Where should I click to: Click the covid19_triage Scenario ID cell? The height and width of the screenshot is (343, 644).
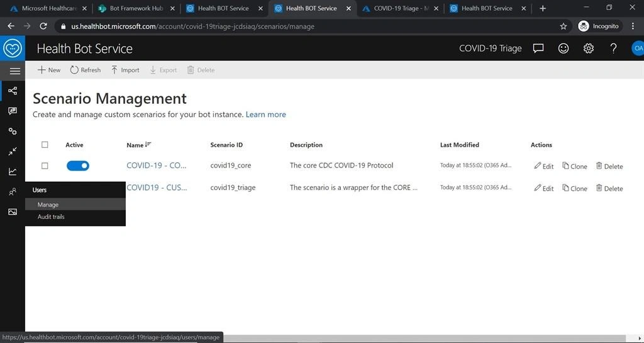tap(233, 188)
